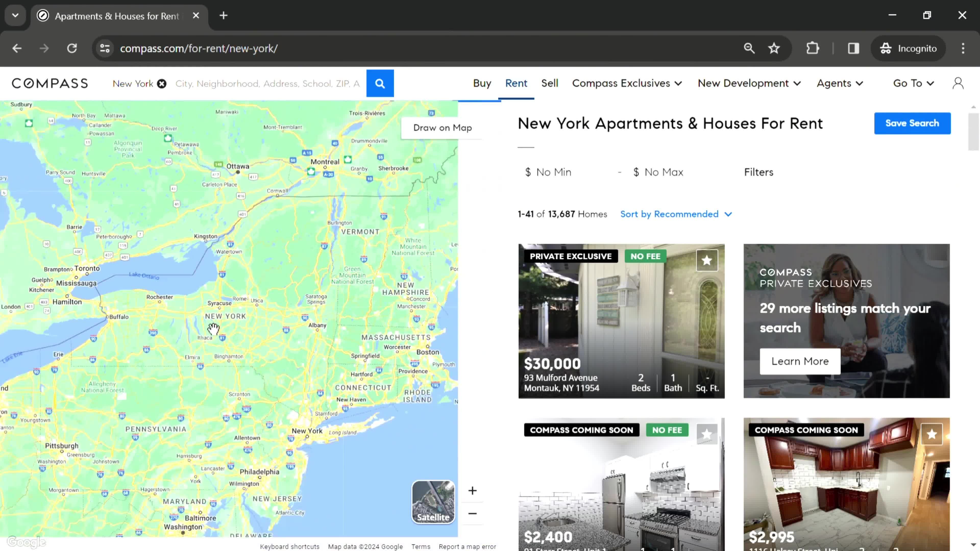Click the Google logo on the map
Screen dimensions: 980x551
tap(26, 542)
